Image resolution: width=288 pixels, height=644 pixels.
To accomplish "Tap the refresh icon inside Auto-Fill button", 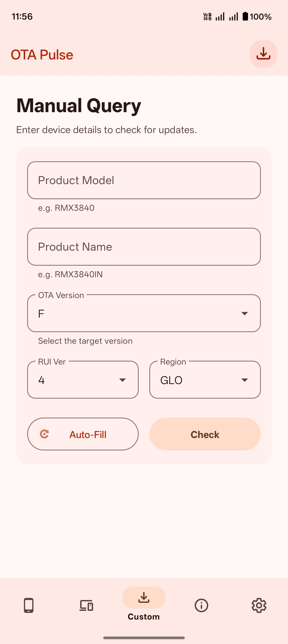I will (x=45, y=434).
